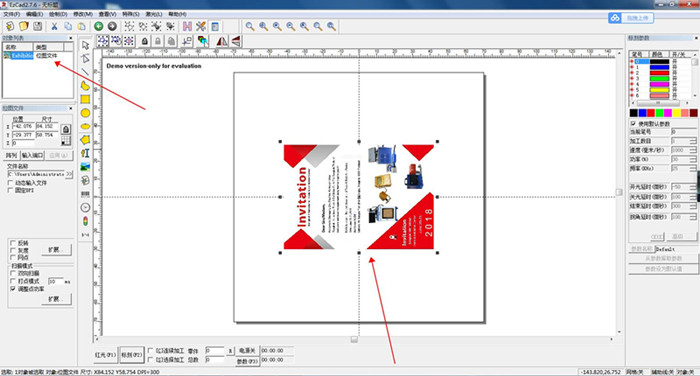The image size is (700, 376).
Task: Toggle the 固定DPI checkbox
Action: pyautogui.click(x=10, y=190)
